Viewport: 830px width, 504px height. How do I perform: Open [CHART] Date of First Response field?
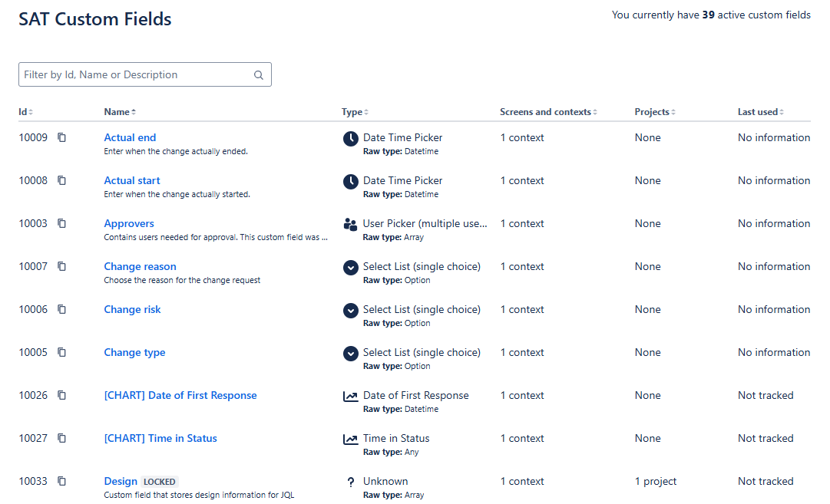point(180,396)
